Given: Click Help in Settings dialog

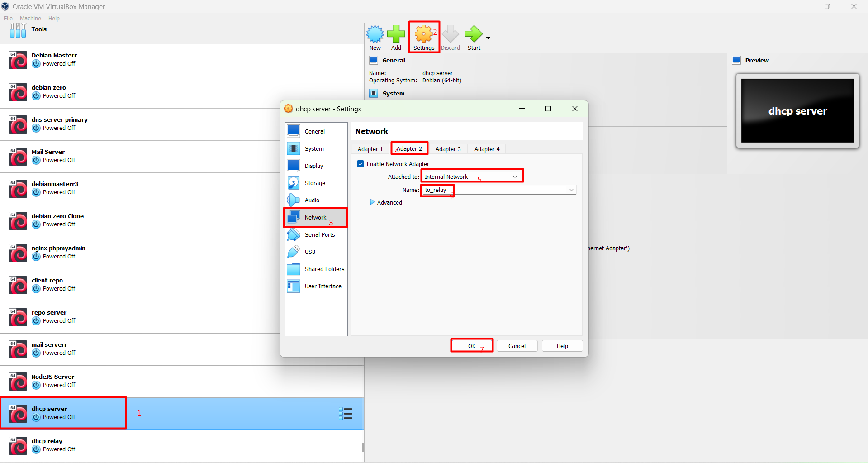Looking at the screenshot, I should click(562, 346).
